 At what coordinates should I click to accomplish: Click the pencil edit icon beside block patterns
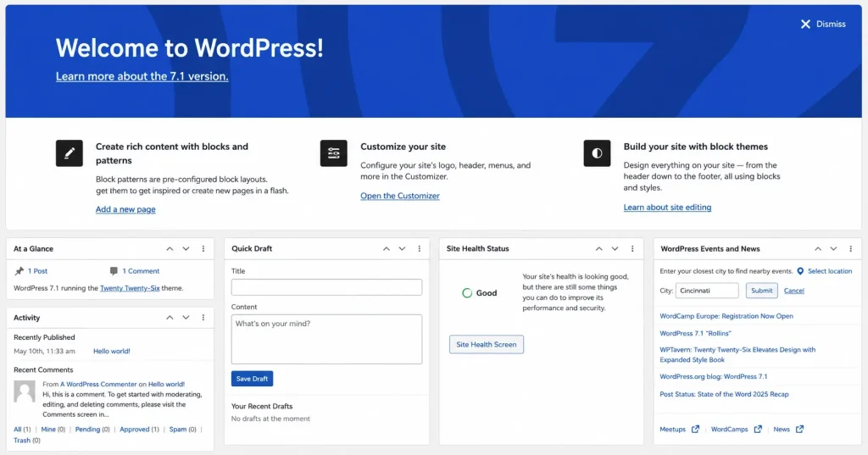(70, 153)
